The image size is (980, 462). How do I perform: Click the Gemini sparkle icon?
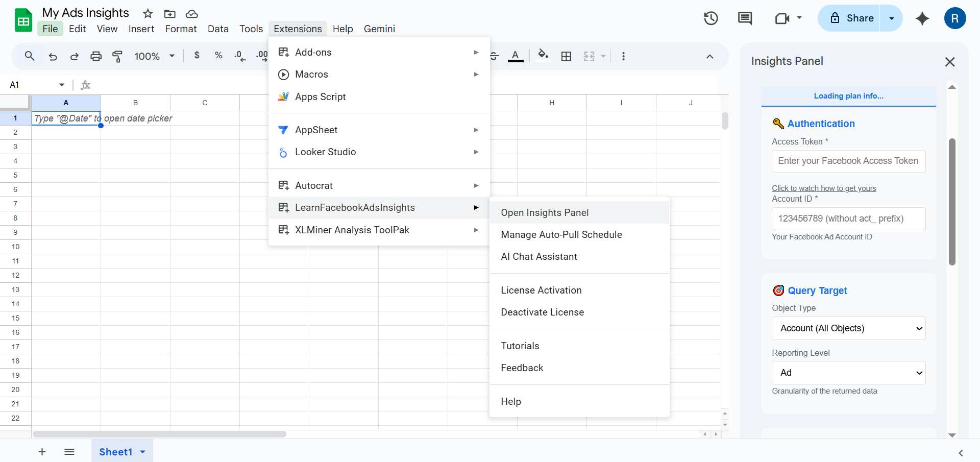pyautogui.click(x=922, y=18)
